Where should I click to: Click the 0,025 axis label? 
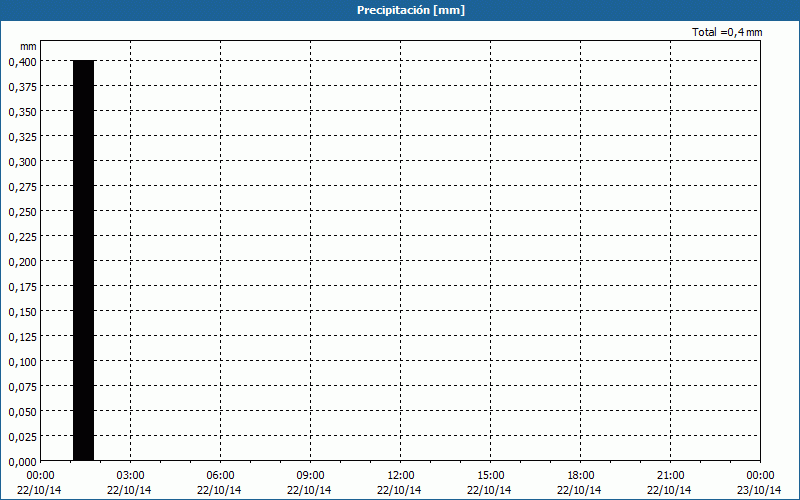pyautogui.click(x=22, y=437)
